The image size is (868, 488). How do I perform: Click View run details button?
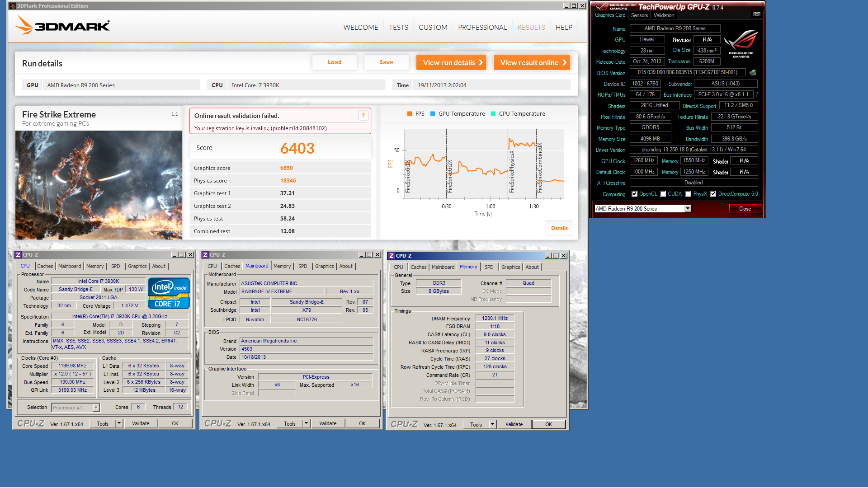451,62
